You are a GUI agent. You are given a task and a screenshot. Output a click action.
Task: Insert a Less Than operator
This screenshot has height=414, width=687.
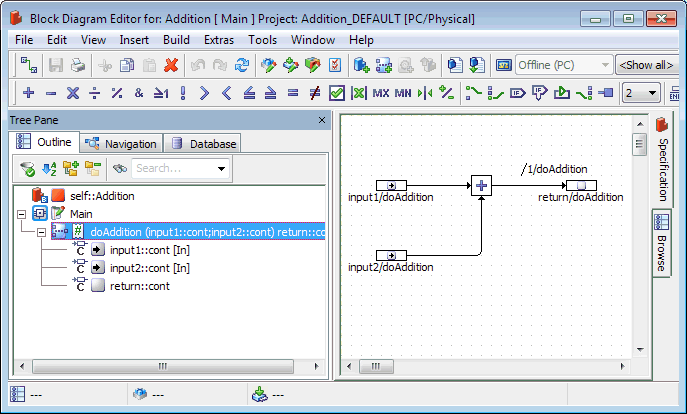(x=227, y=93)
